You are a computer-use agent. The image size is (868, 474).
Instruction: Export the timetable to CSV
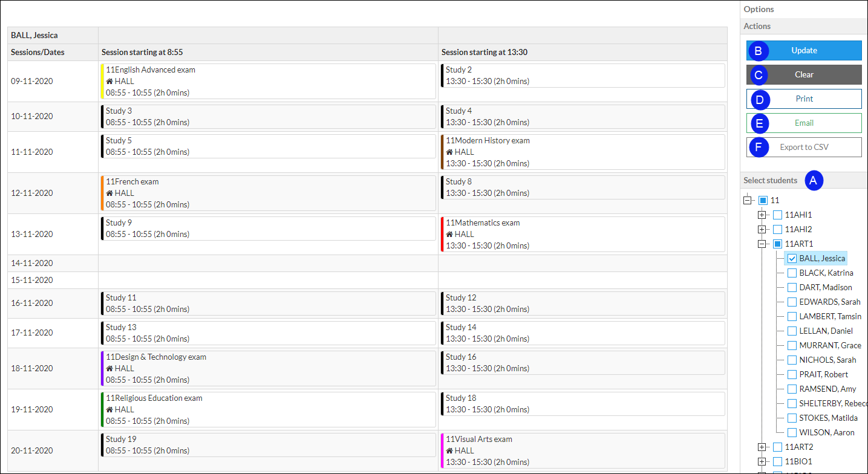point(804,148)
